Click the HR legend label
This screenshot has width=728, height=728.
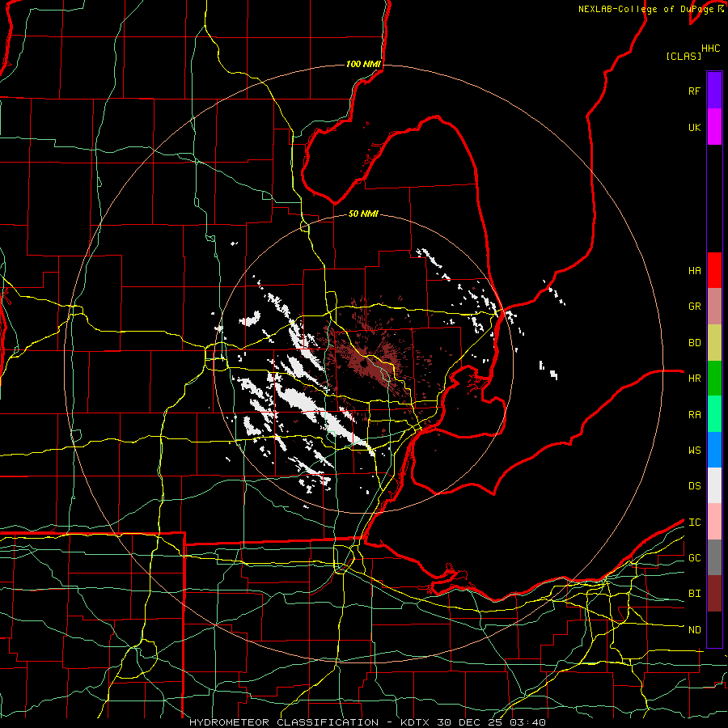(x=694, y=379)
